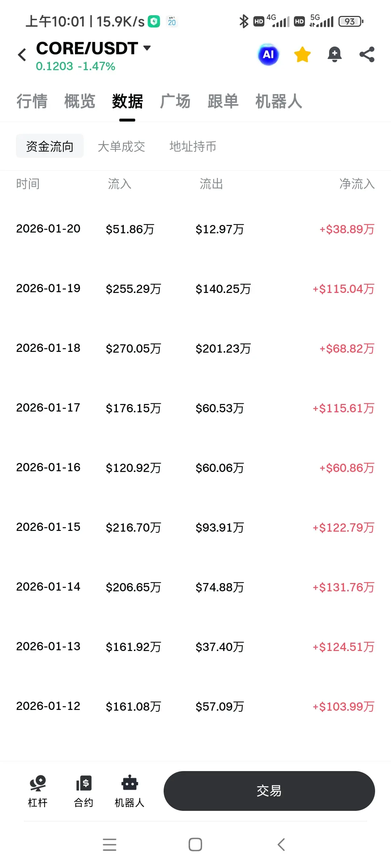
Task: Select the 地址持币 filter
Action: click(193, 146)
